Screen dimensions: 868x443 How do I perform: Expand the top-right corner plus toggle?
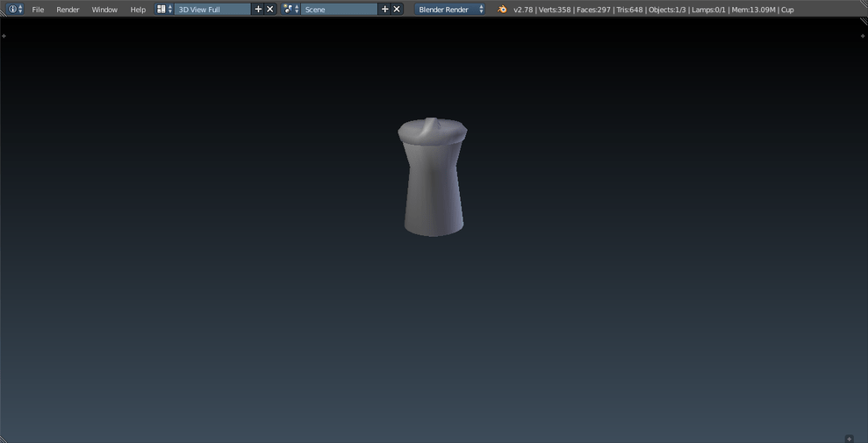[863, 36]
